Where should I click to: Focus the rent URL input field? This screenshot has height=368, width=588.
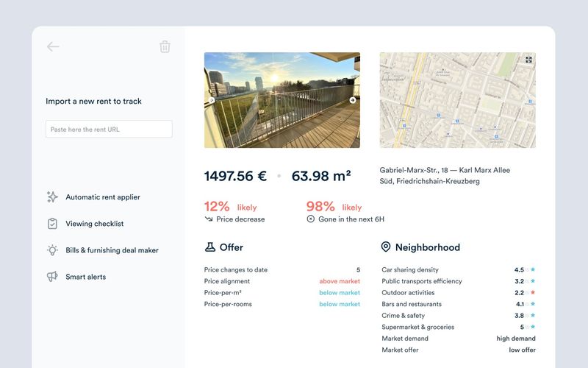click(109, 130)
